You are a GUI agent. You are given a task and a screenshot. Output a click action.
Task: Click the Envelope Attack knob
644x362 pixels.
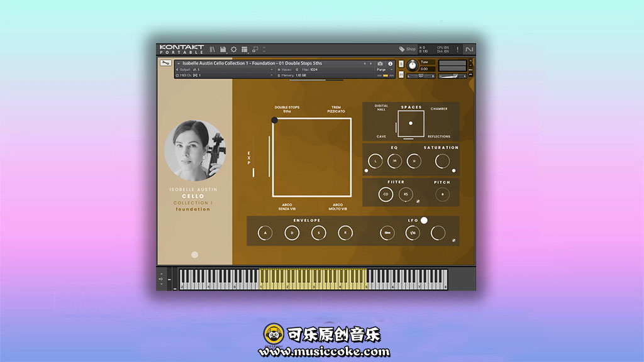(x=265, y=233)
